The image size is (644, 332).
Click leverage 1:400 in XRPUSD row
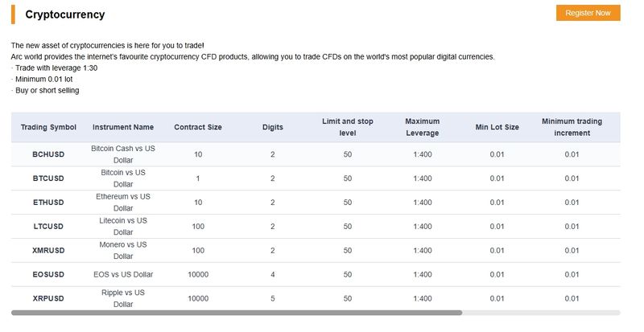(x=422, y=299)
